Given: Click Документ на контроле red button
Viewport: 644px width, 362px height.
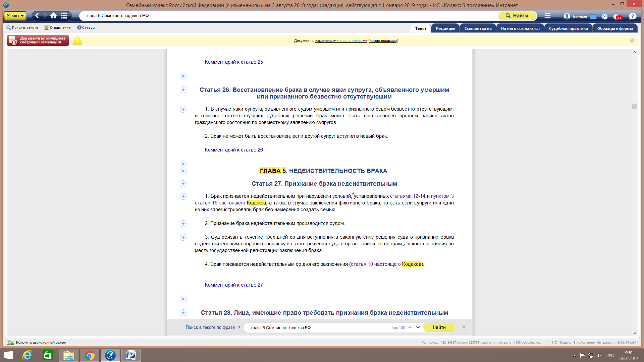Looking at the screenshot, I should (x=38, y=40).
